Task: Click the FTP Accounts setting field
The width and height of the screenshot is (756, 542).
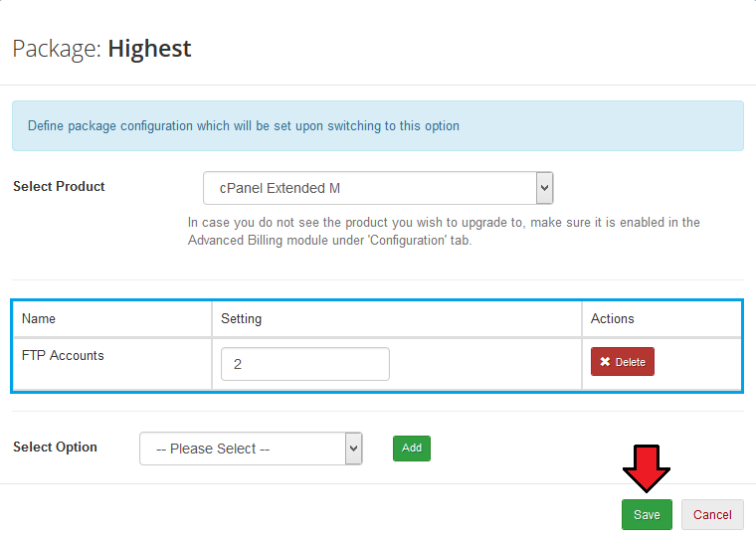Action: coord(305,364)
